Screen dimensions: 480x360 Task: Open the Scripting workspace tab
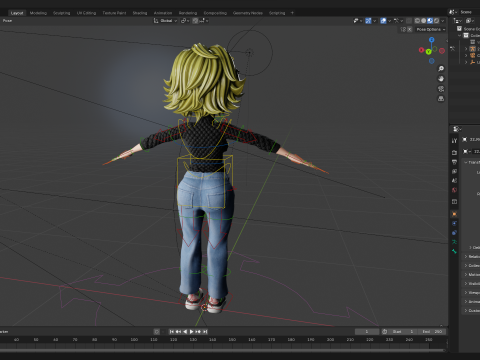click(x=277, y=13)
